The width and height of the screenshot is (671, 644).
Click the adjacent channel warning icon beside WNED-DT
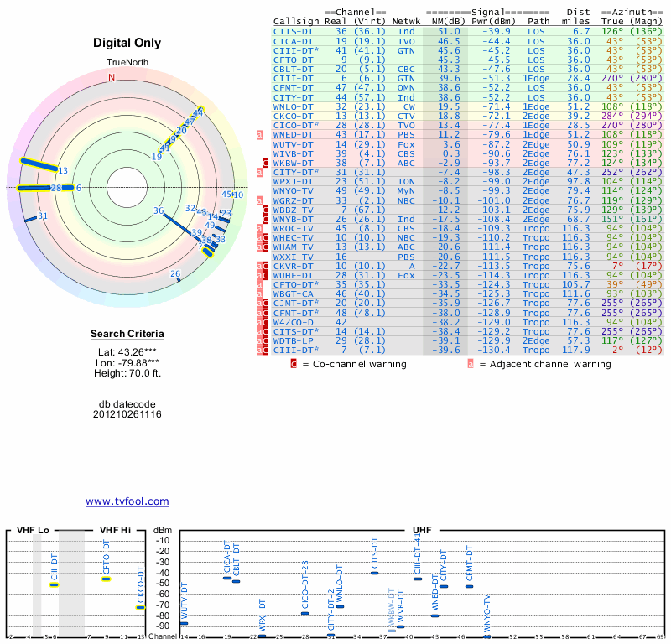(260, 134)
